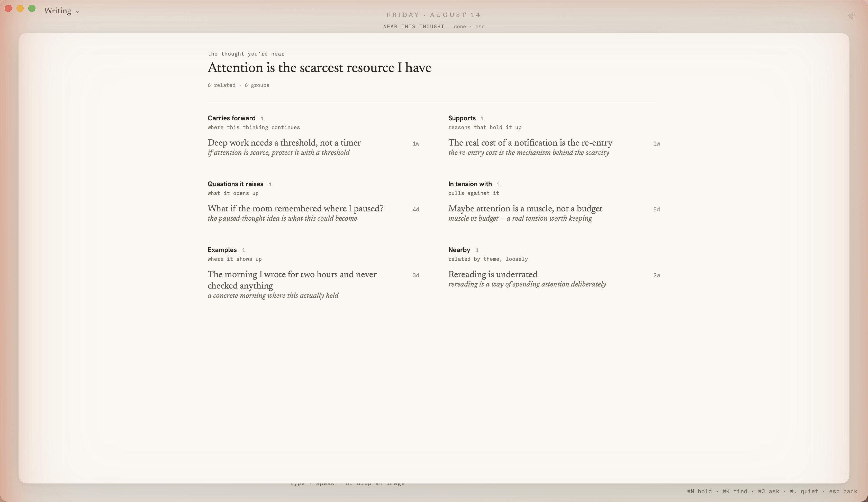Screen dimensions: 868x502
Task: Click 'related by theme, loosely' subtitle
Action: pos(488,259)
